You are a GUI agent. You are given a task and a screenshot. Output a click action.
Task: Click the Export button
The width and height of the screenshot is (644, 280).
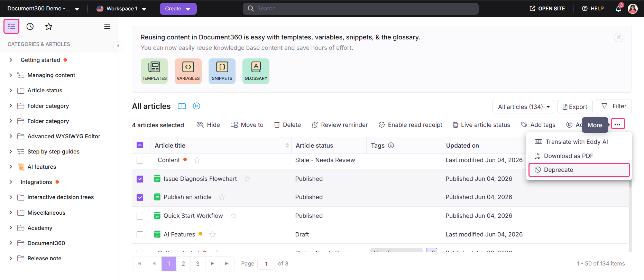[575, 107]
